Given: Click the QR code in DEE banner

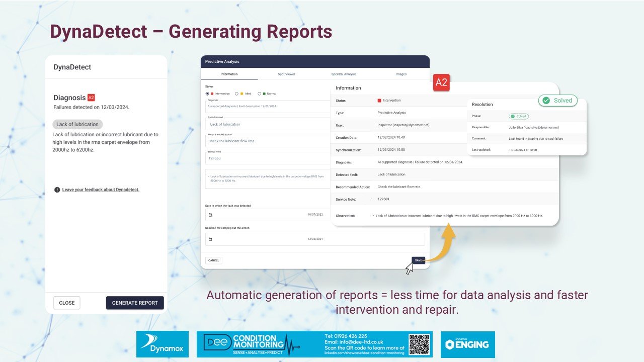Looking at the screenshot, I should coord(419,344).
